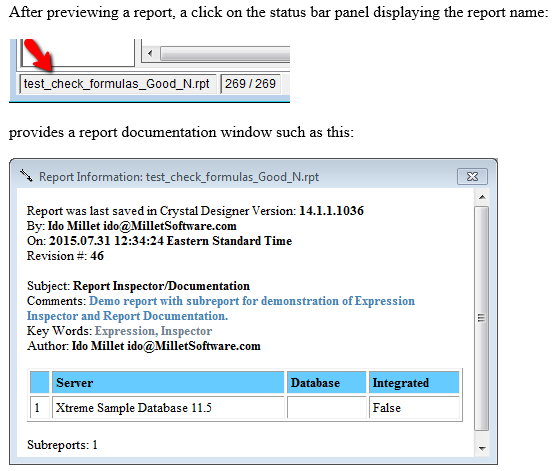Click the vertical scrollbar down arrow
554x471 pixels.
coord(482,448)
